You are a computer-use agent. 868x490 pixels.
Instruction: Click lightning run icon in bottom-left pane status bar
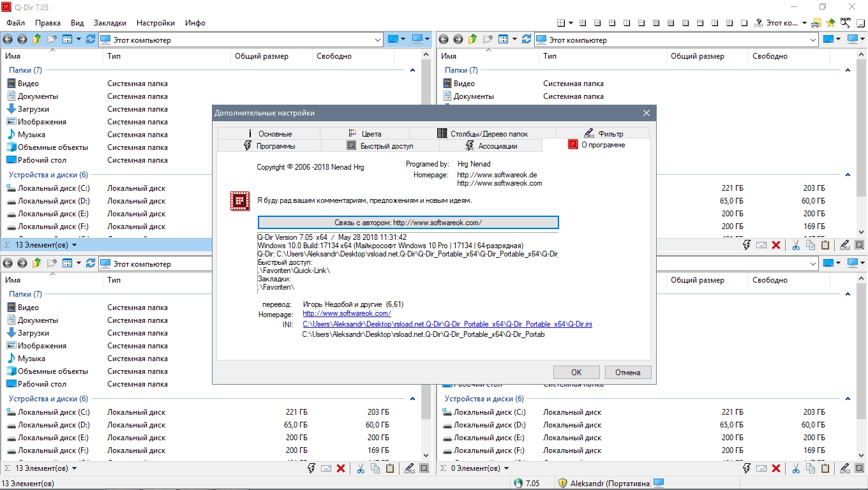point(311,468)
